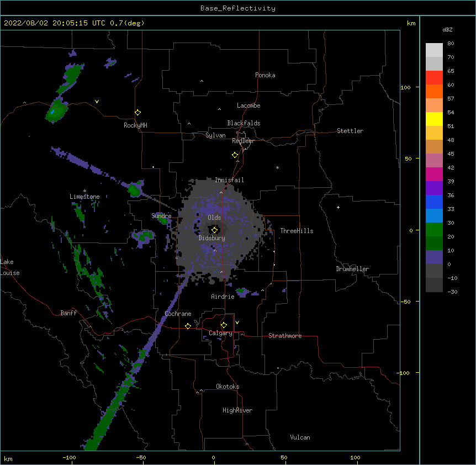Select the red 65 dBZ color swatch
476x465 pixels.
[x=434, y=77]
